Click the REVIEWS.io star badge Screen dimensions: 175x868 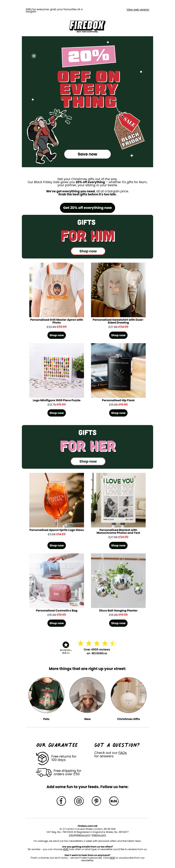[66, 647]
